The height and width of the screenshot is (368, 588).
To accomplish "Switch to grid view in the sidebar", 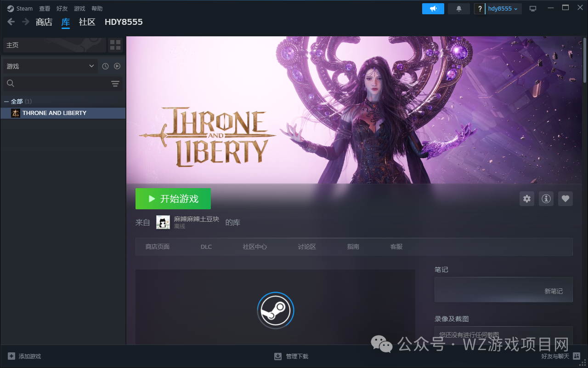I will coord(115,45).
